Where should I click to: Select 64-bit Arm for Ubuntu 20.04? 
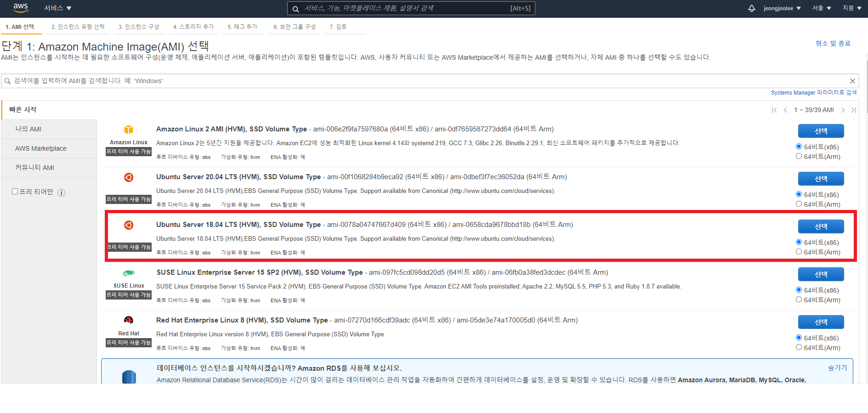click(799, 204)
